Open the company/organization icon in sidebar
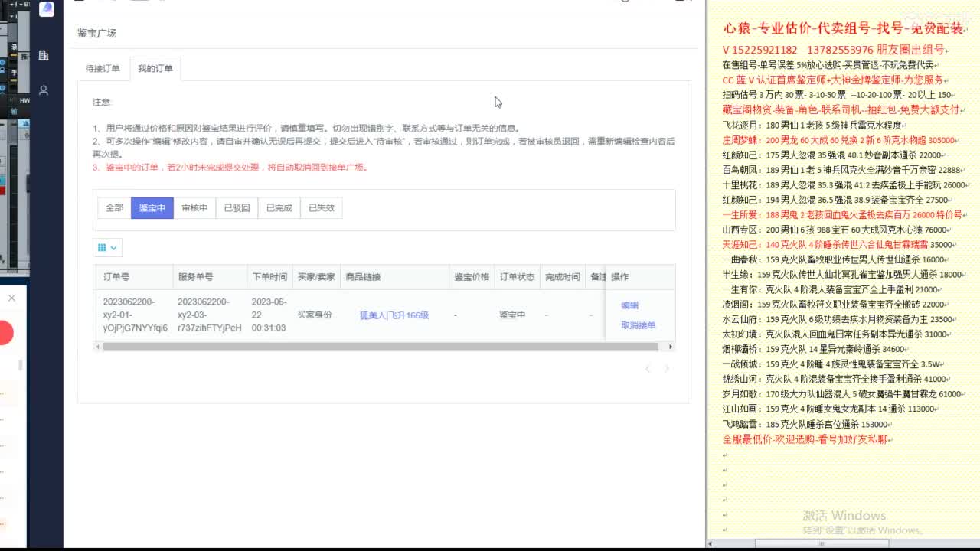Viewport: 980px width, 551px height. pos(42,56)
